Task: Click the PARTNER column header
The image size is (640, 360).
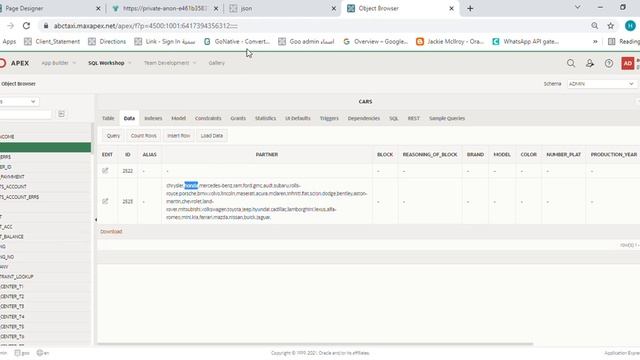Action: pos(267,154)
